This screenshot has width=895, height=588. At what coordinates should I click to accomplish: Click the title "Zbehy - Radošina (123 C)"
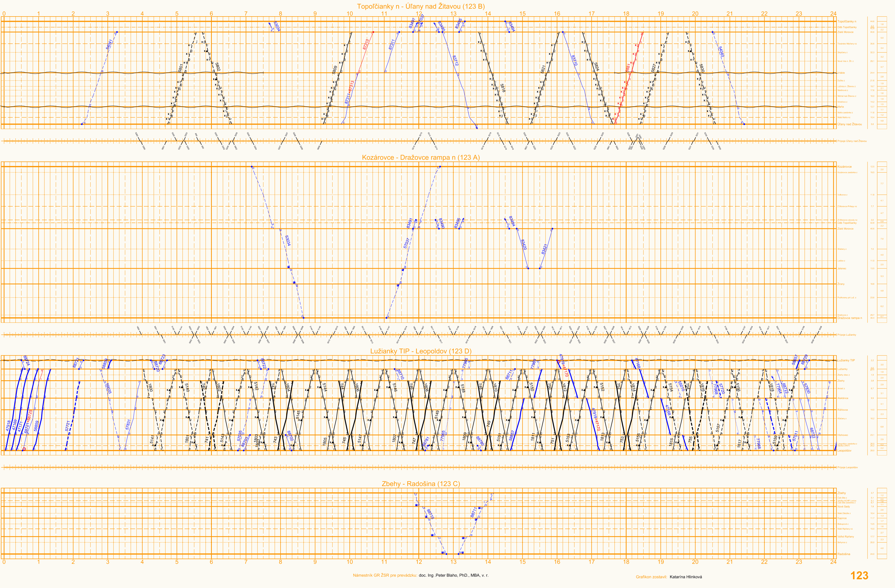point(421,484)
